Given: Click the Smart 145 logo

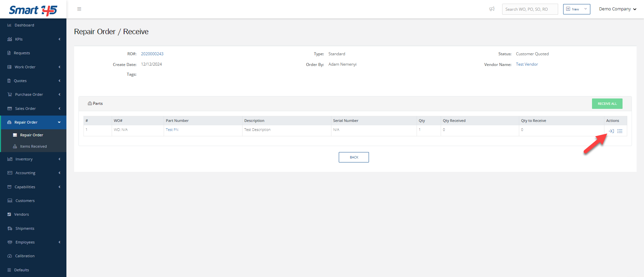Looking at the screenshot, I should coord(33,10).
